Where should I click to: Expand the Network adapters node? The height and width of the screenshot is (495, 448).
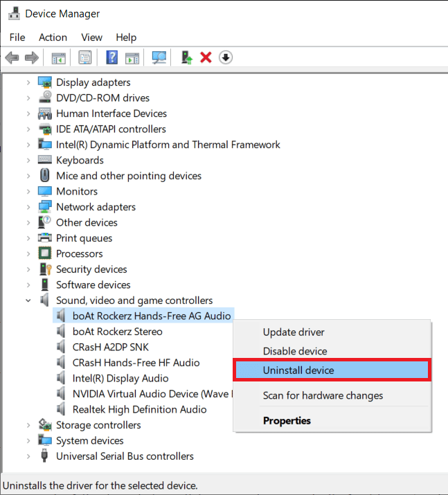coord(28,207)
